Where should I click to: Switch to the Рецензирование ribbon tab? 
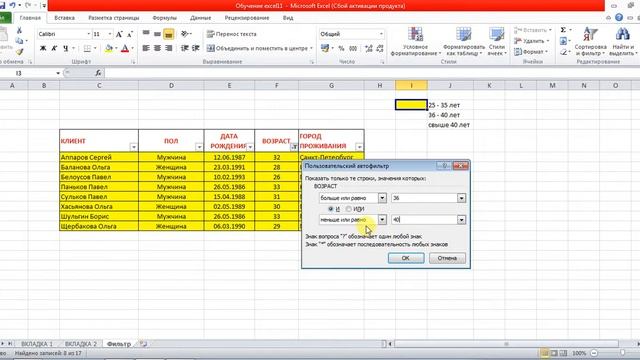pos(247,18)
